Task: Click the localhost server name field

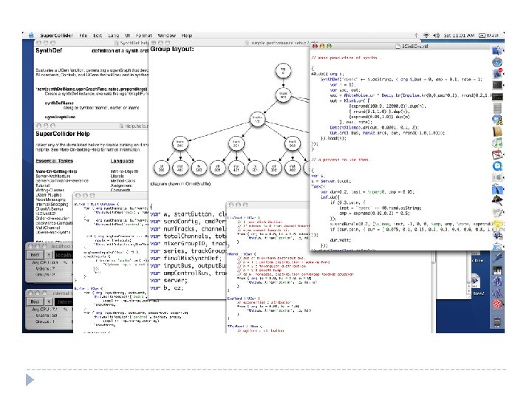Action: [x=64, y=255]
